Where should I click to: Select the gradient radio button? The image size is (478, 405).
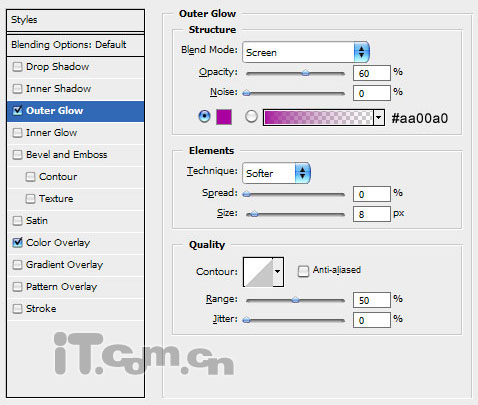click(x=251, y=117)
